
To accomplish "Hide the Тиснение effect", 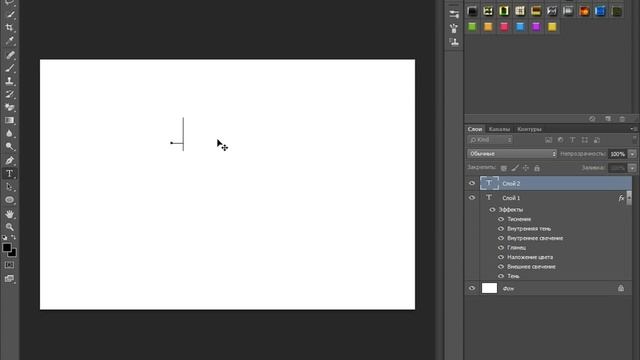I will coord(501,219).
